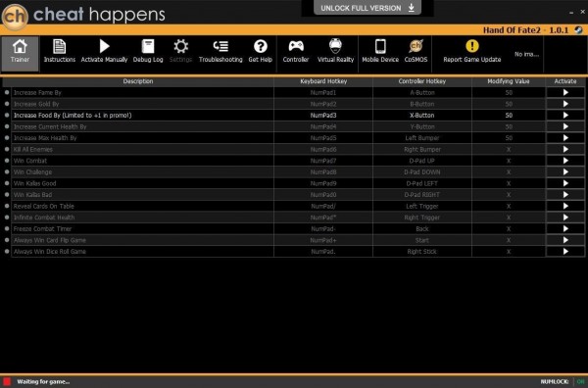This screenshot has width=588, height=388.
Task: Edit modifying value 50 for Increase Food
Action: pos(509,115)
